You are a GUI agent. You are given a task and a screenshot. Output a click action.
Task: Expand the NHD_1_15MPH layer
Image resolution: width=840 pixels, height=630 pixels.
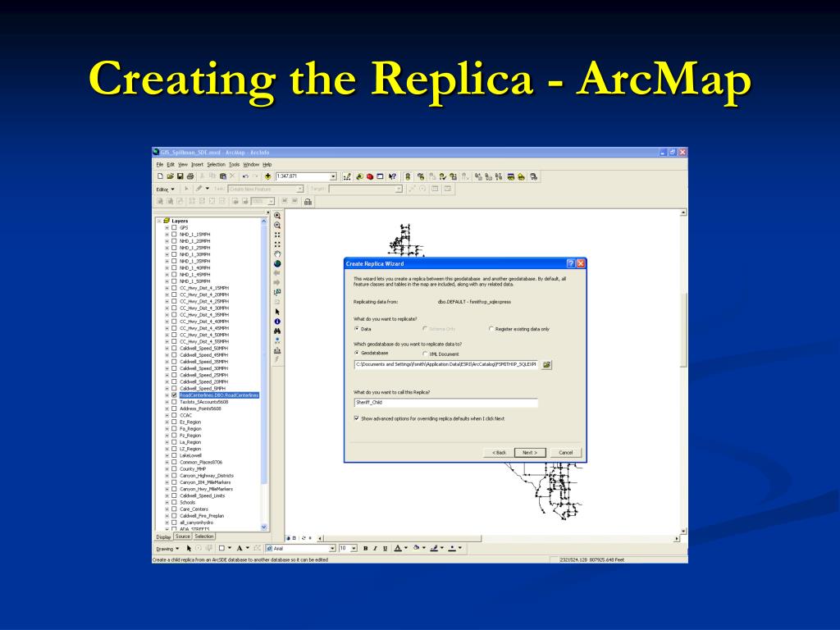click(167, 235)
